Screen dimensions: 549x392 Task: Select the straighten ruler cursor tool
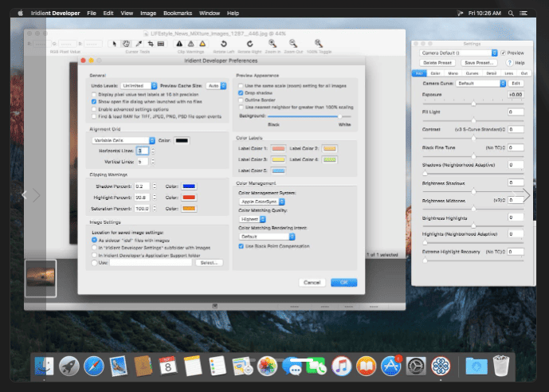pos(161,44)
